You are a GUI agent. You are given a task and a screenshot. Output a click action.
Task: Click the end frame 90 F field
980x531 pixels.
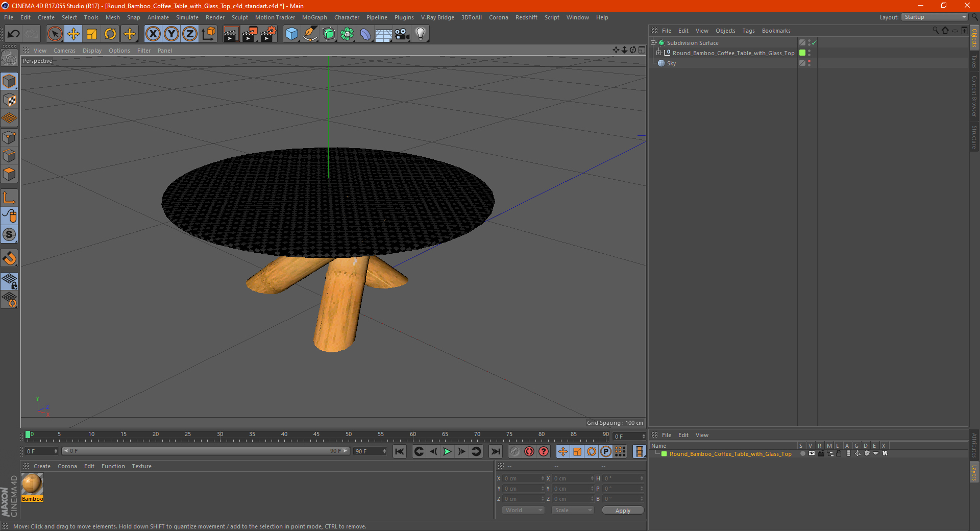point(370,451)
